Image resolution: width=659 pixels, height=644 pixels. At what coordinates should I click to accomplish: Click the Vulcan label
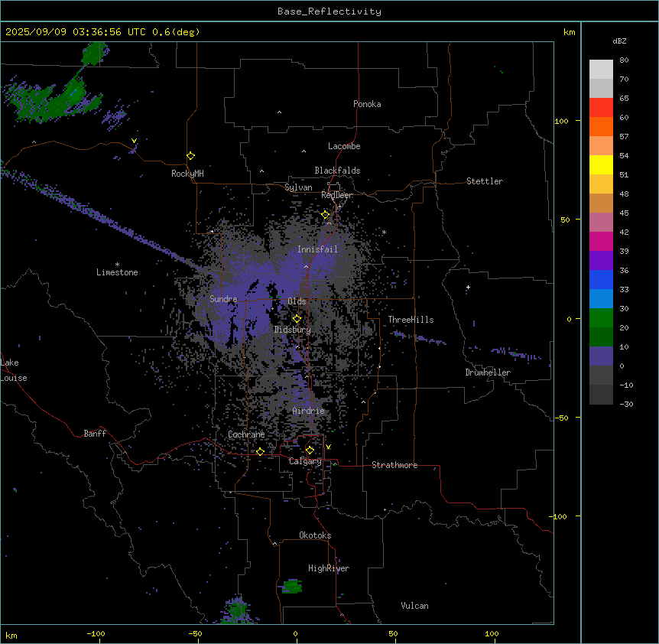click(x=415, y=606)
